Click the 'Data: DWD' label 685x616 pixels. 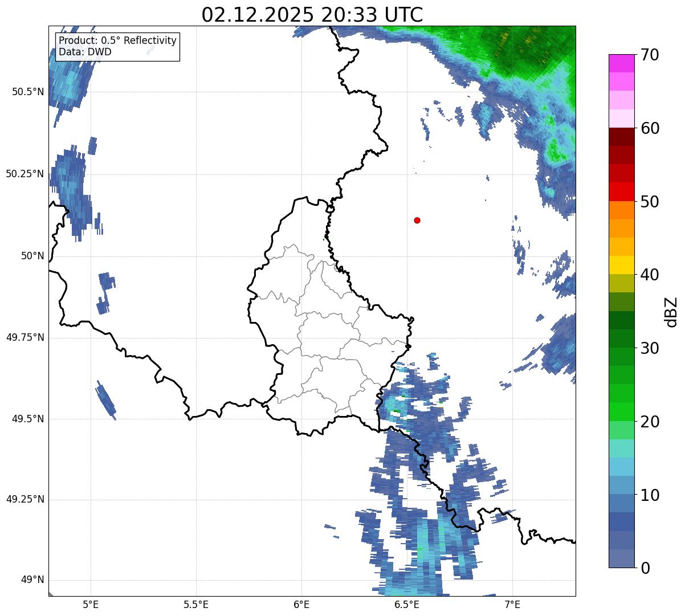(x=85, y=52)
